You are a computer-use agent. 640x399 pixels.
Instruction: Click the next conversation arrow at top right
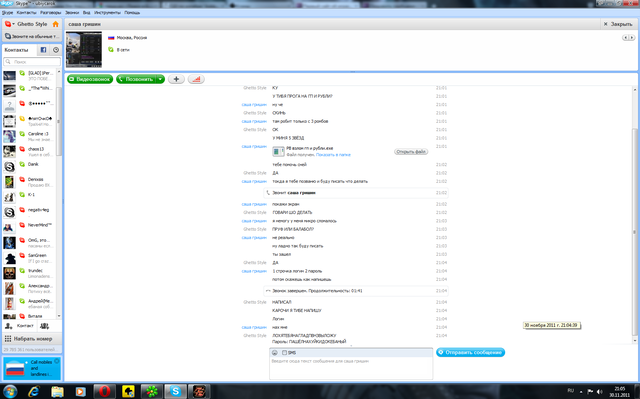tap(632, 38)
